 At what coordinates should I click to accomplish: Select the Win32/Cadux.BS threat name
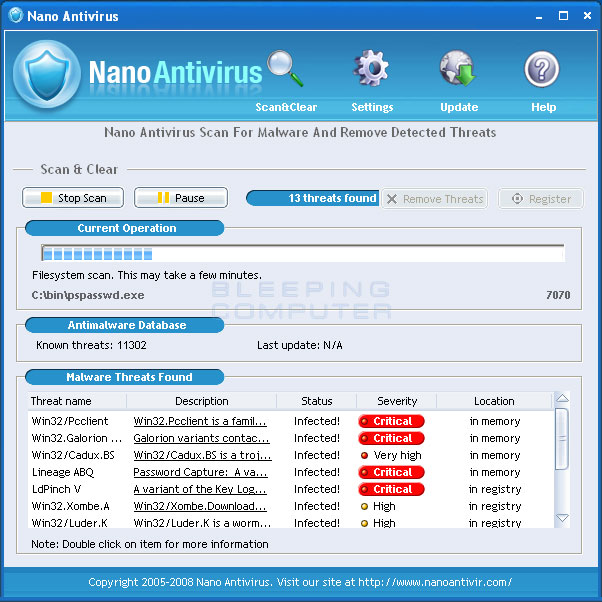[x=73, y=455]
